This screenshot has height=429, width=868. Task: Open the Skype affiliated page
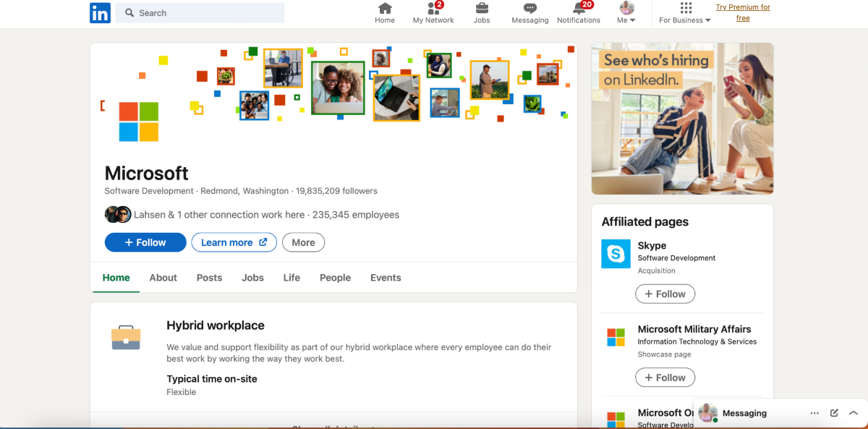(652, 246)
